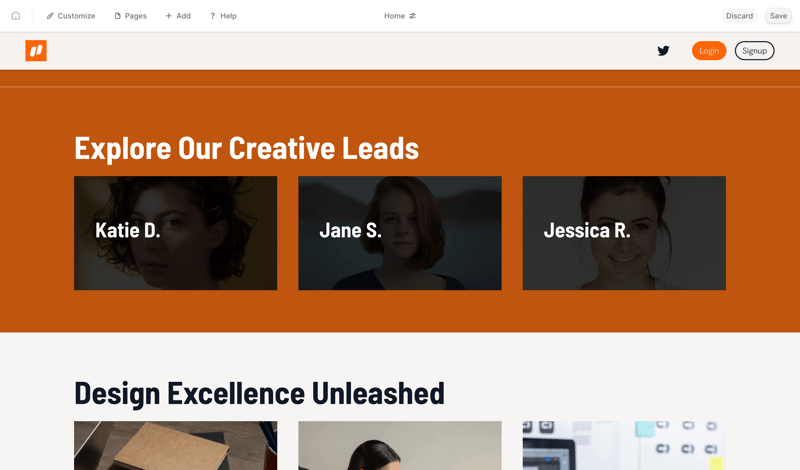Select the Katie D. portrait card
This screenshot has width=800, height=470.
point(176,233)
